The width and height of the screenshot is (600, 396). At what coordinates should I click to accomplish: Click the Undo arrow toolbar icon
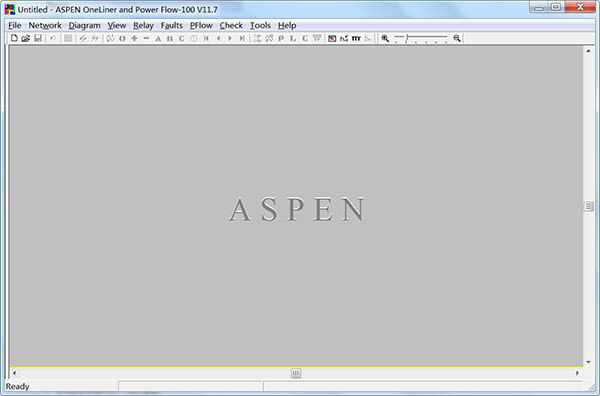click(53, 38)
